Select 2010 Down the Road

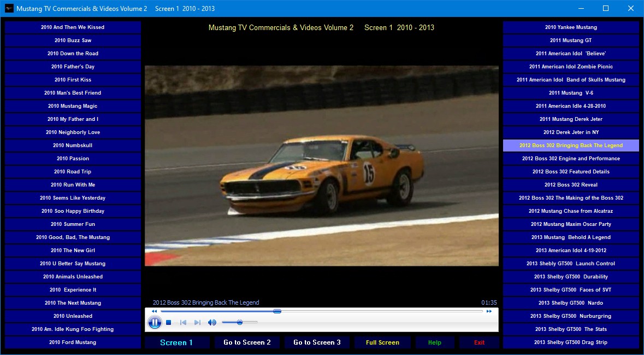pos(73,54)
